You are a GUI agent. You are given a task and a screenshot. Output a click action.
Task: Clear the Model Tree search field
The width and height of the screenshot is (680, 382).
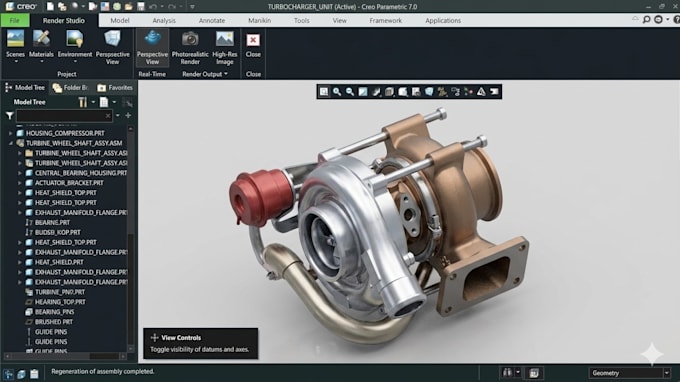[x=108, y=116]
